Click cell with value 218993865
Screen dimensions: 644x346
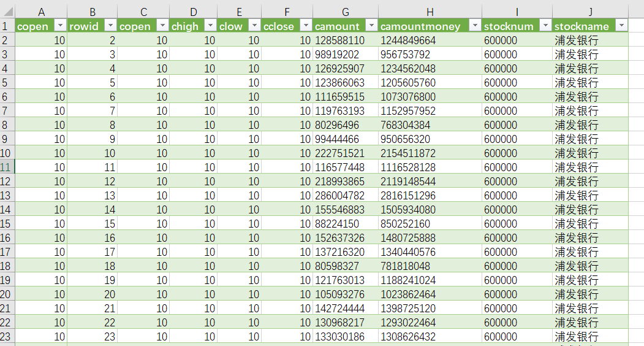coord(346,182)
